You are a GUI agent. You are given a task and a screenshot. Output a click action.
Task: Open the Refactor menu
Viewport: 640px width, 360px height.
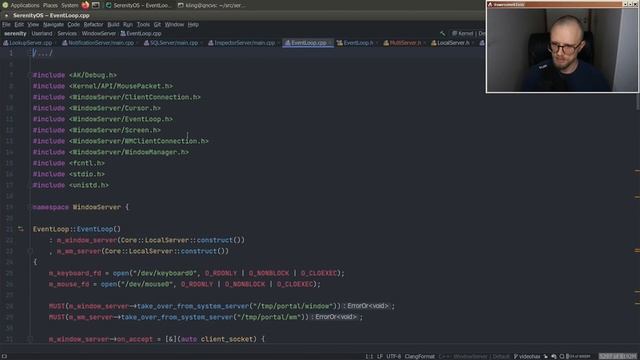pyautogui.click(x=93, y=24)
